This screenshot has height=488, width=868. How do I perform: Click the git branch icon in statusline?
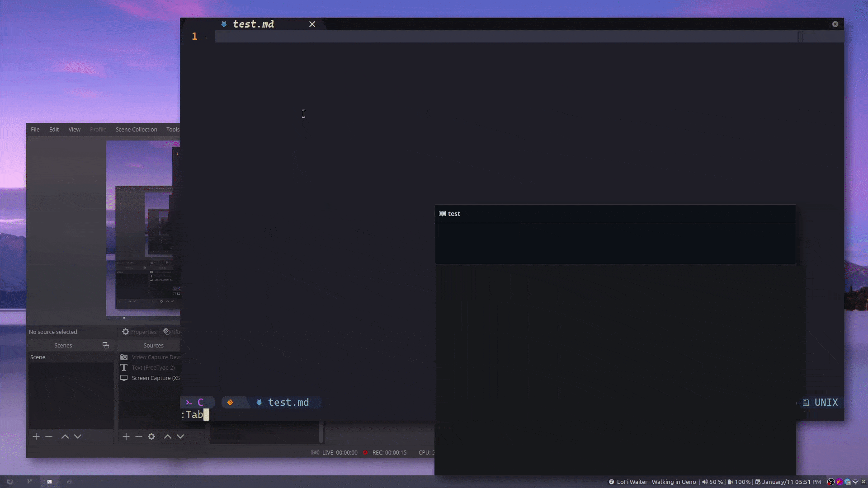click(230, 402)
